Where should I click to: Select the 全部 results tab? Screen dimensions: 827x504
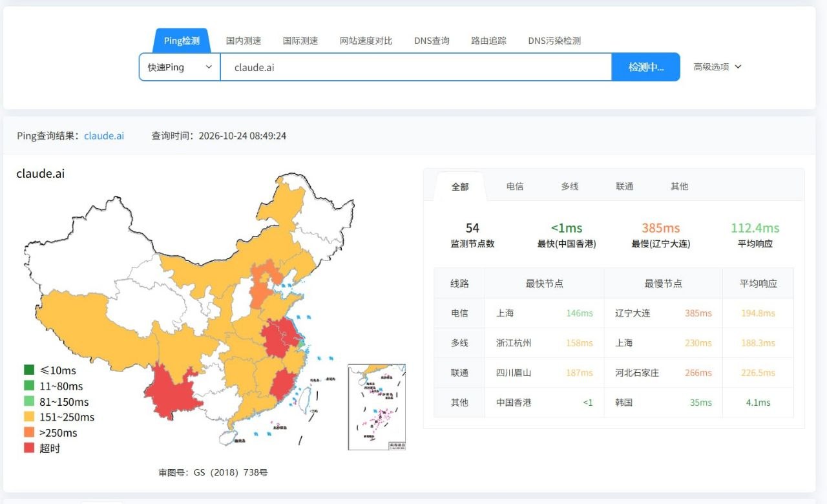tap(460, 186)
